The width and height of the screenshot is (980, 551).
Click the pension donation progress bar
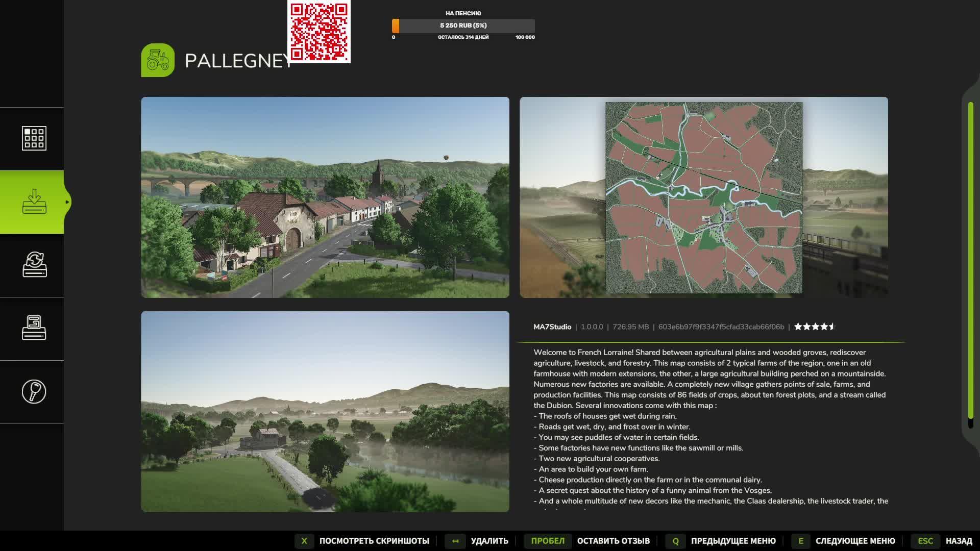tap(463, 26)
